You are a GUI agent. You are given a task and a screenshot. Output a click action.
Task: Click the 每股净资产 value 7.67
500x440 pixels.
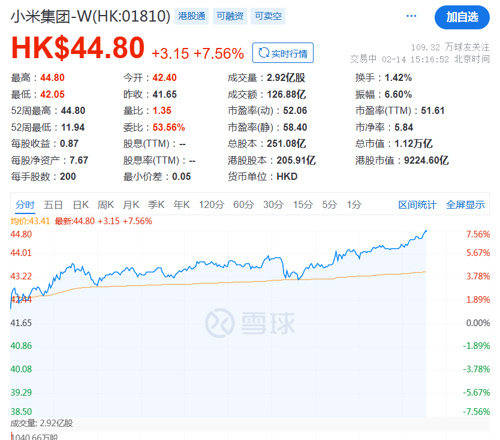click(x=79, y=160)
